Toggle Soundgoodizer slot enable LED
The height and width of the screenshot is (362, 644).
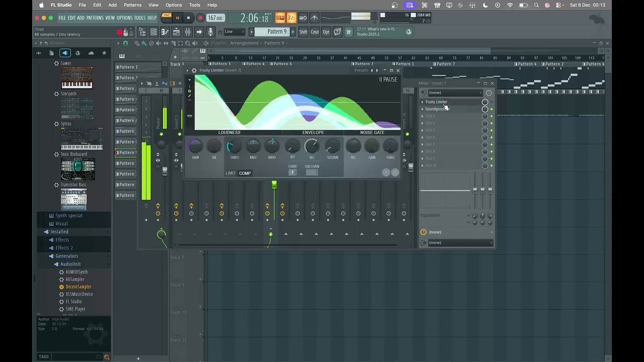point(492,109)
